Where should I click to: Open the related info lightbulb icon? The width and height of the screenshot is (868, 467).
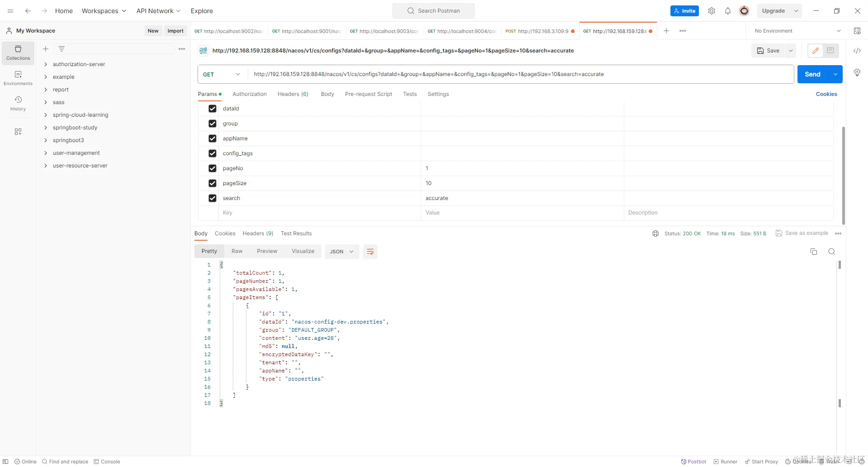click(857, 72)
